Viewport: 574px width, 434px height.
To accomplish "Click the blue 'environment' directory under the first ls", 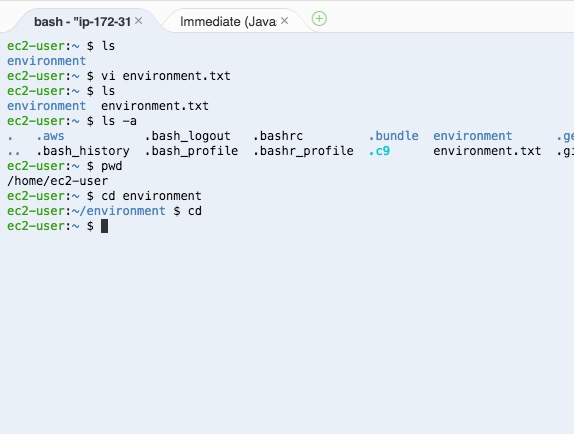I will [46, 61].
